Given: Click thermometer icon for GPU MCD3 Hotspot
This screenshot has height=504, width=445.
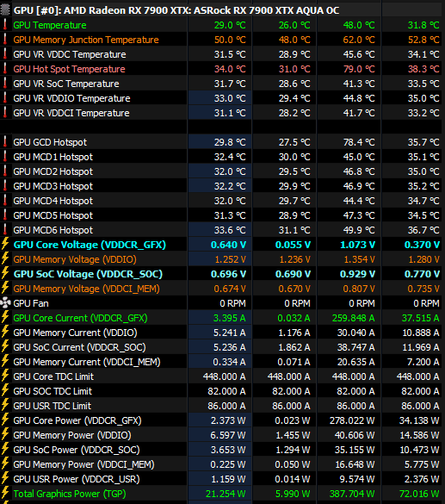Looking at the screenshot, I should click(x=5, y=186).
